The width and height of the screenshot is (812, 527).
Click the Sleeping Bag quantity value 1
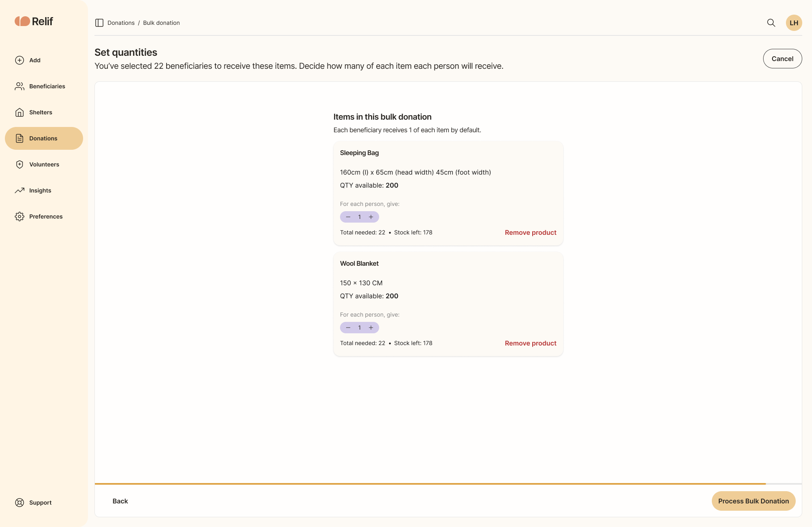(360, 217)
